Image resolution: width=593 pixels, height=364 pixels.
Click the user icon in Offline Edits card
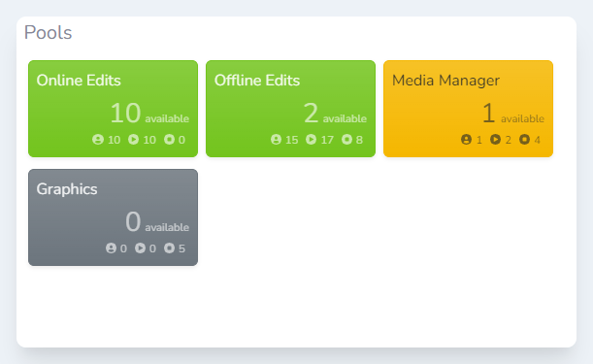pyautogui.click(x=276, y=140)
